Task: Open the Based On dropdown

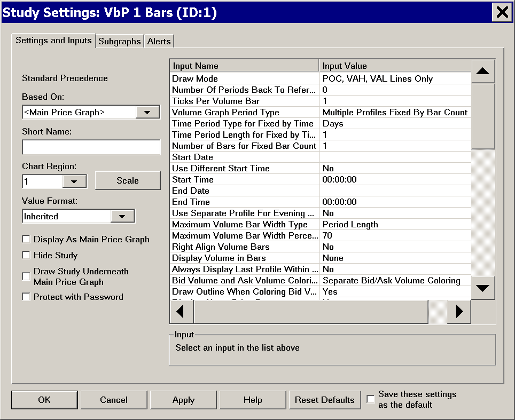Action: click(147, 112)
